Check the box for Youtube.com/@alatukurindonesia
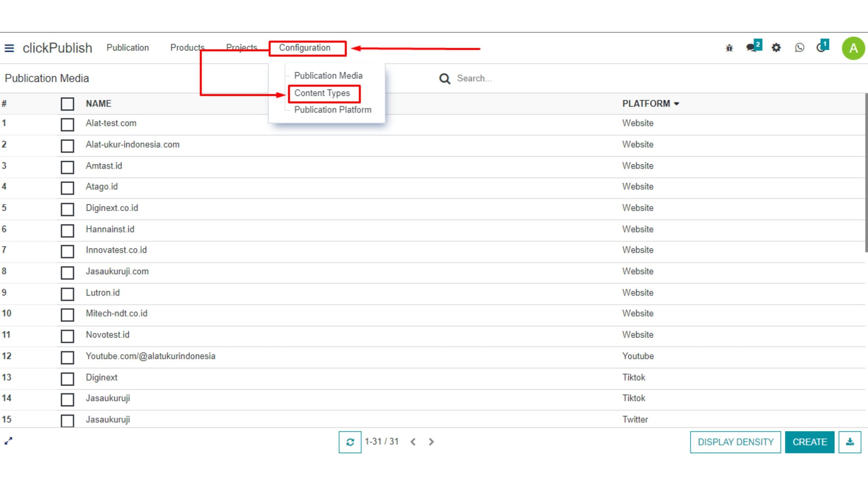 click(67, 357)
